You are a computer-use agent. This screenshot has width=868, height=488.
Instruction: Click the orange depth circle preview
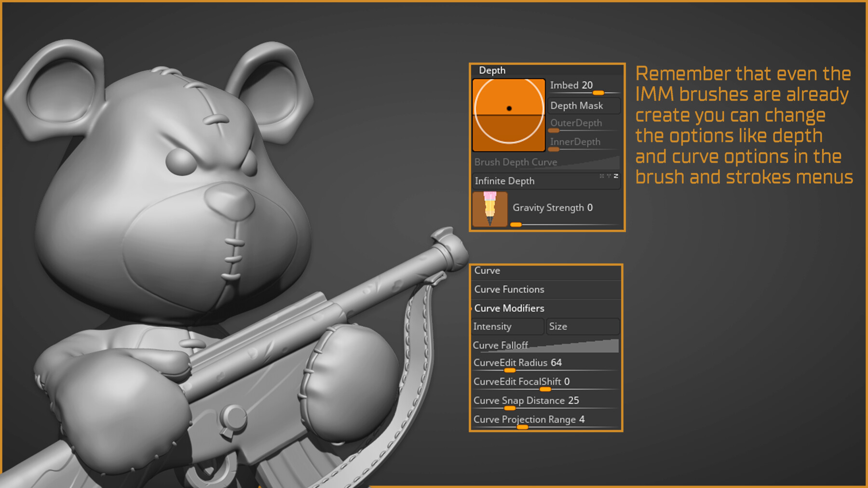509,115
